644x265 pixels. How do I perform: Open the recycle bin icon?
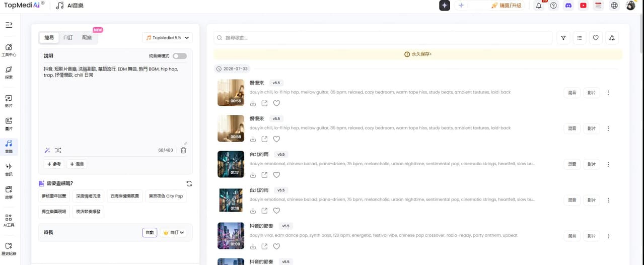point(612,38)
